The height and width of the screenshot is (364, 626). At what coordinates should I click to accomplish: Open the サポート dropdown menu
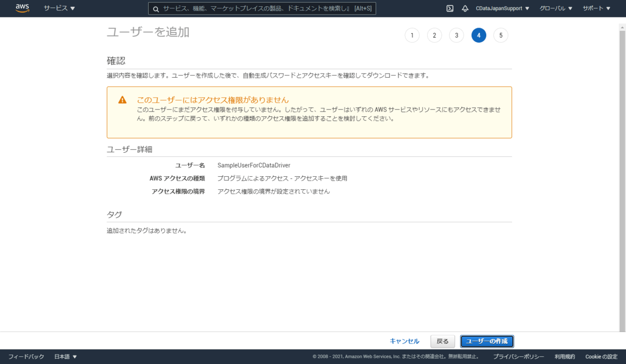[x=596, y=8]
